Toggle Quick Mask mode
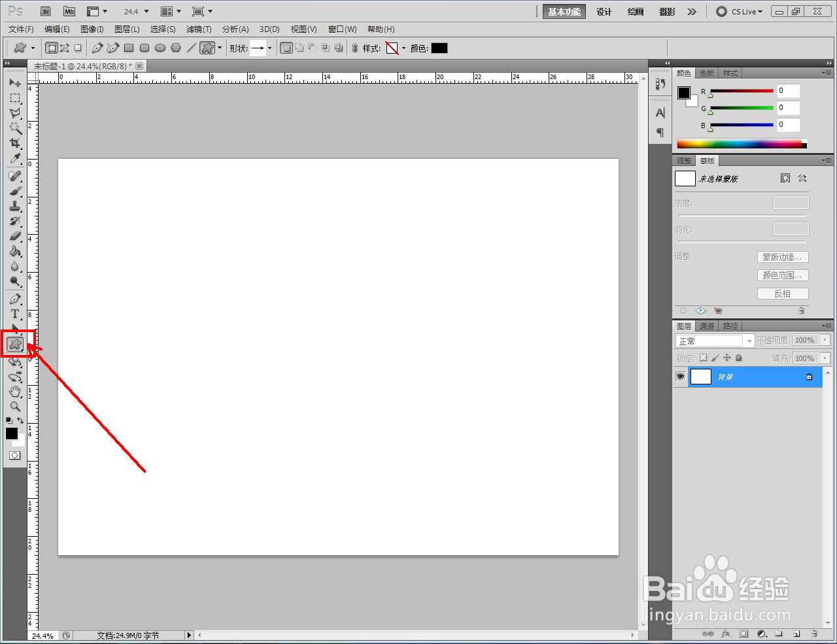This screenshot has height=644, width=837. pos(15,456)
